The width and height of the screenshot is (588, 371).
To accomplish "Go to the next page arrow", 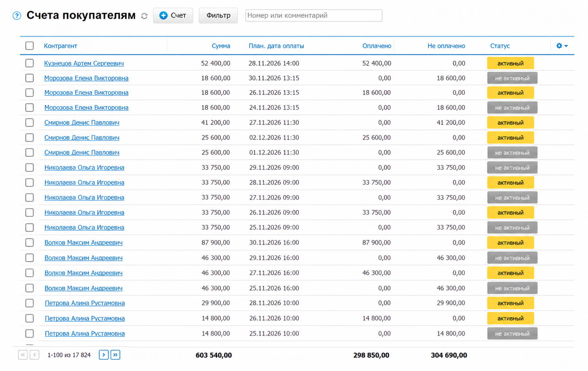I will [x=104, y=355].
